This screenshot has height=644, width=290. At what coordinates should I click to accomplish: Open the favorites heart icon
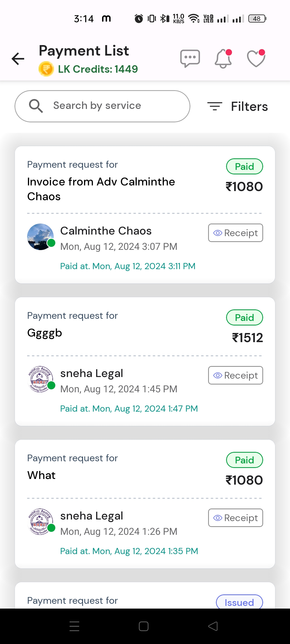coord(256,58)
